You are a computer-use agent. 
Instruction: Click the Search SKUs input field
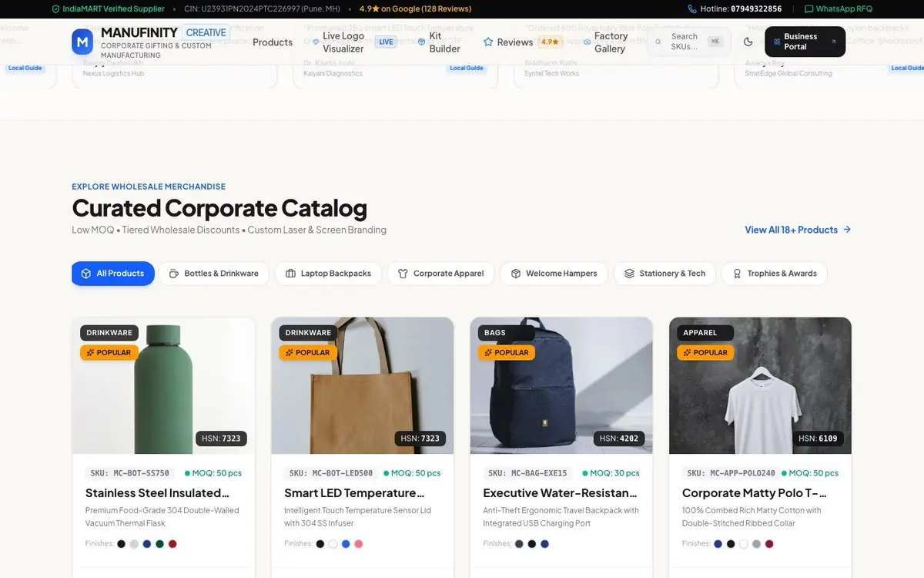click(689, 42)
